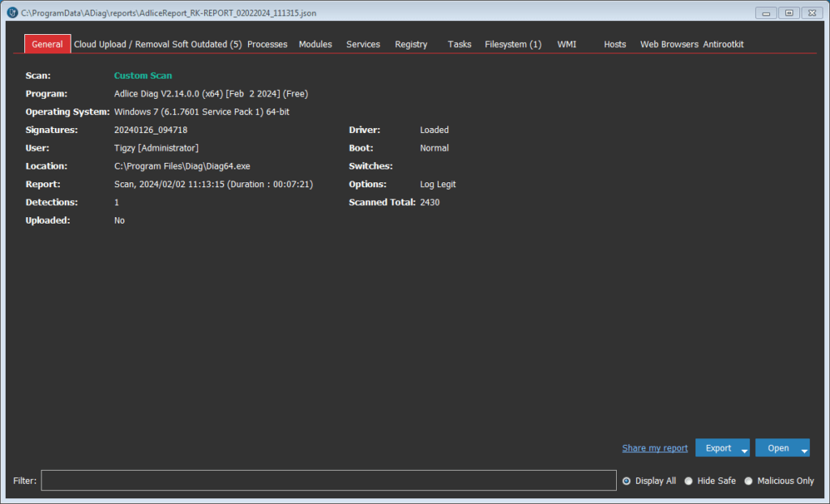Switch to the Processes tab
Viewport: 830px width, 504px height.
pyautogui.click(x=267, y=45)
